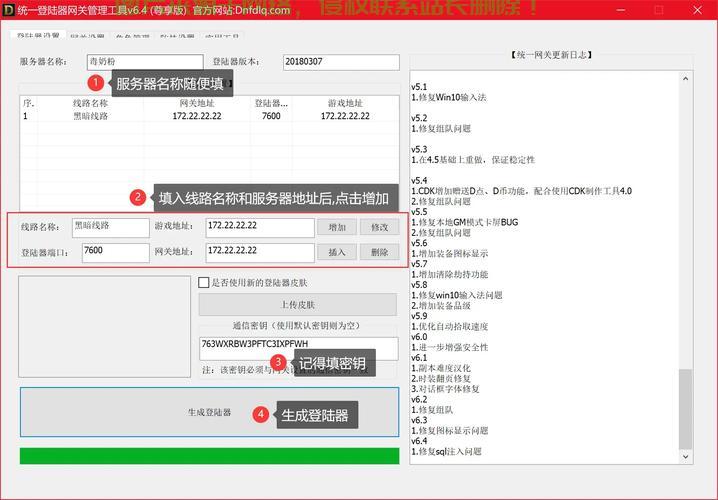
Task: Click the 序. column header
Action: click(28, 103)
